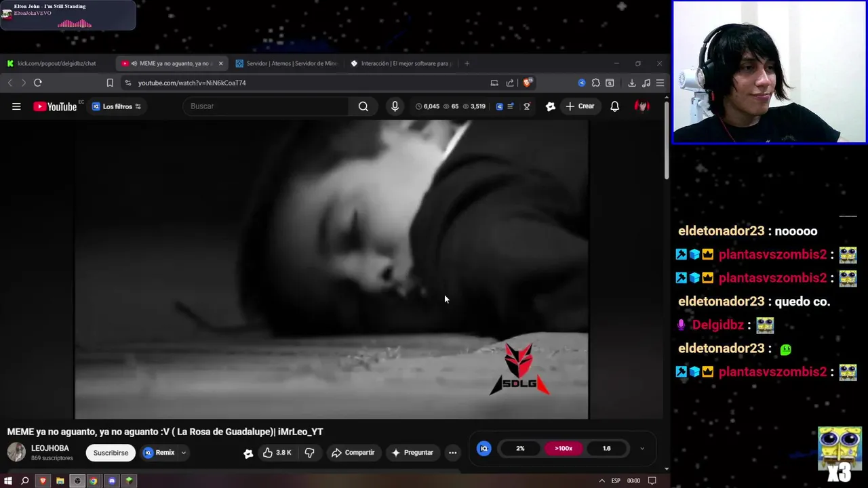868x488 pixels.
Task: Expand the vidIQ stats panel chevron
Action: [642, 448]
